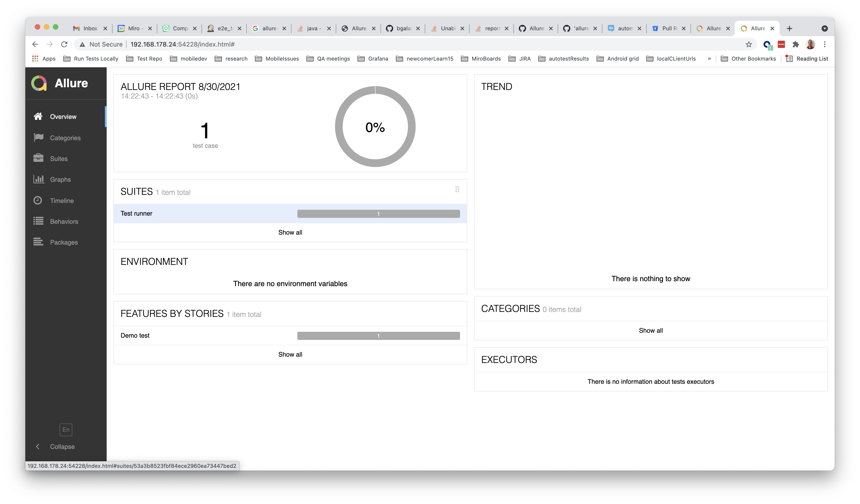This screenshot has height=504, width=860.
Task: Open Suites using the briefcase icon
Action: (x=39, y=158)
